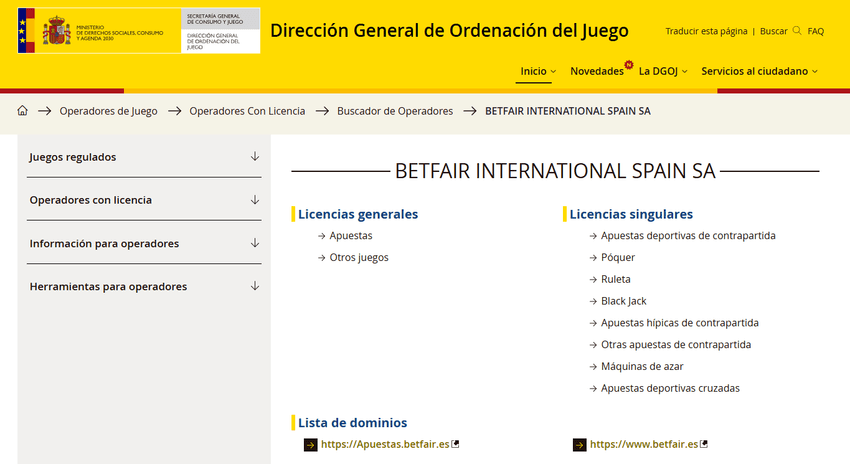Image resolution: width=850 pixels, height=464 pixels.
Task: Expand Herramientas para operadores section
Action: tap(144, 286)
